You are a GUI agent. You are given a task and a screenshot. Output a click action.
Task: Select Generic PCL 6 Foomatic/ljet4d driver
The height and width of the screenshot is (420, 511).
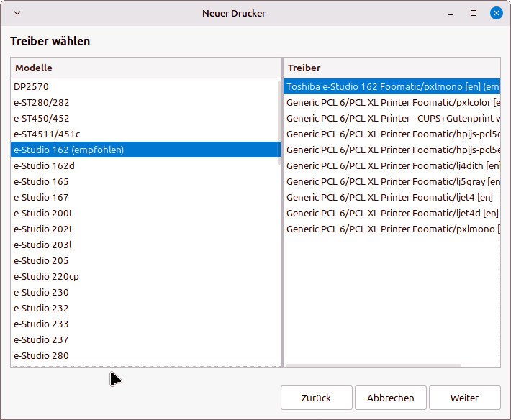[392, 214]
